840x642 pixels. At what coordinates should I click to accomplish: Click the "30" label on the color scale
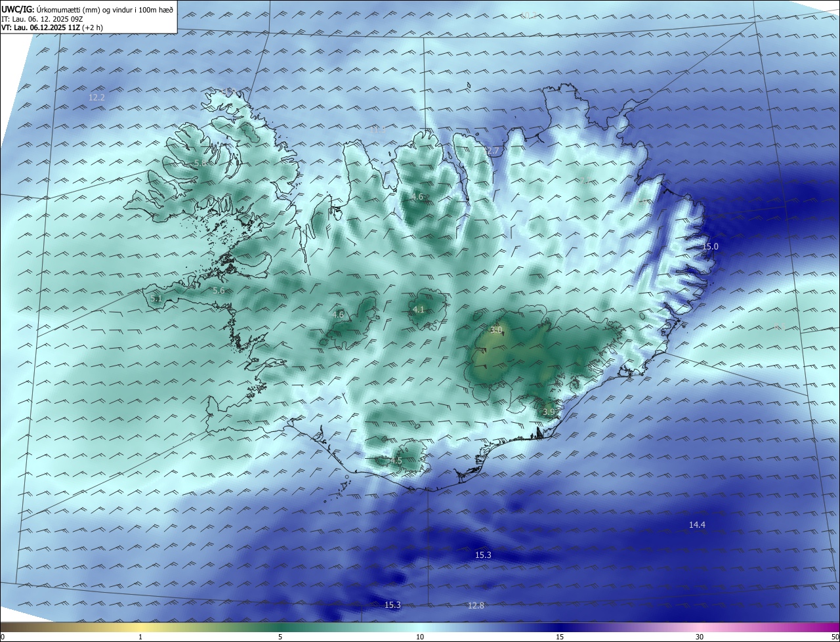(700, 637)
